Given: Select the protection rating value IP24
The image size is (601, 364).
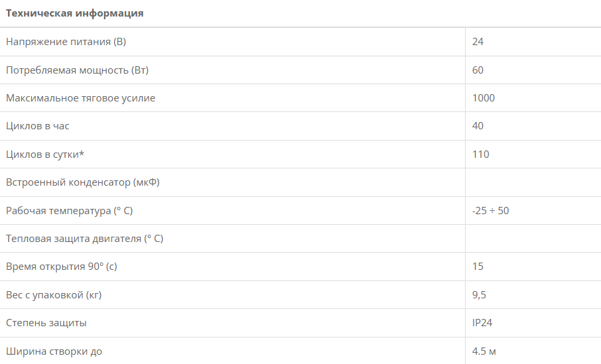Looking at the screenshot, I should click(x=482, y=323).
